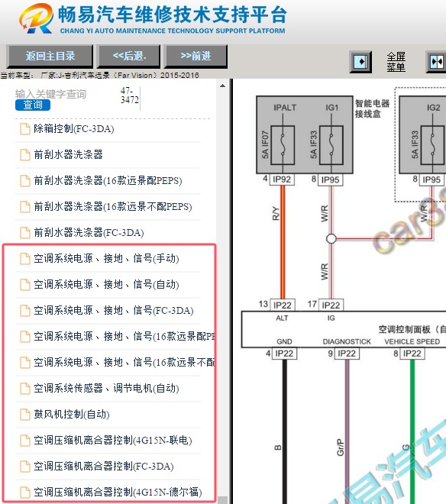Go back with the <<后退 button
This screenshot has height=504, width=446.
(129, 57)
